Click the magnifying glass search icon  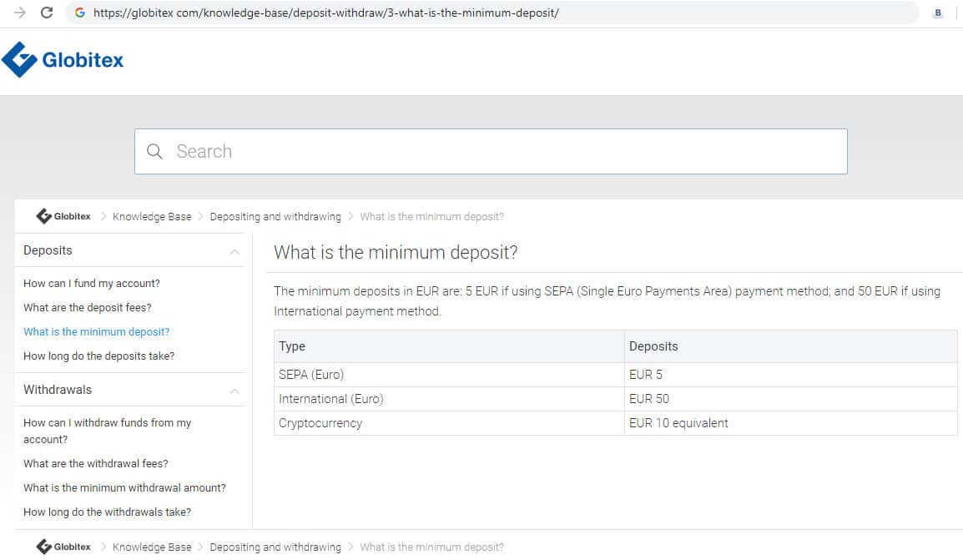(x=154, y=151)
